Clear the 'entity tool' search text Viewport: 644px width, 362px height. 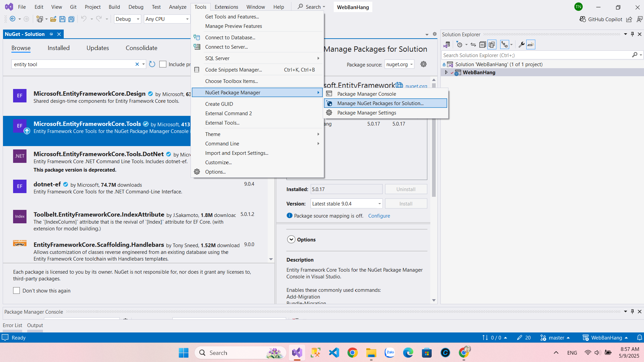pyautogui.click(x=137, y=64)
